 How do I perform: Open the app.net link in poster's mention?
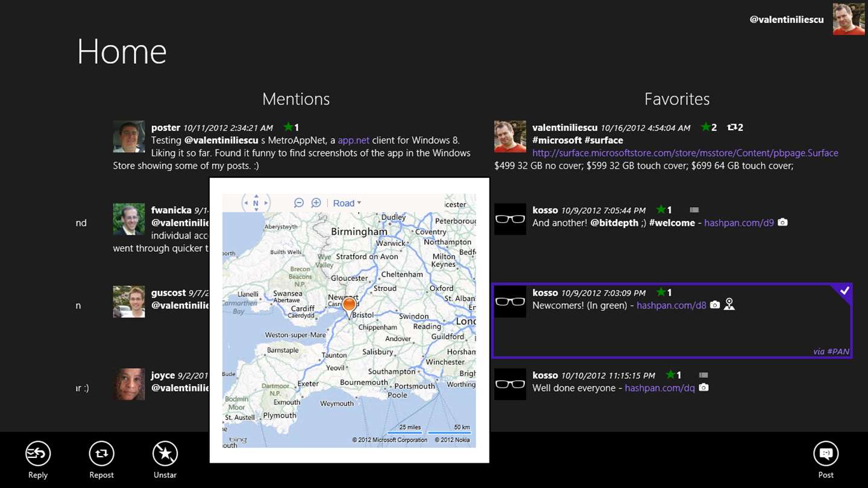pos(353,140)
